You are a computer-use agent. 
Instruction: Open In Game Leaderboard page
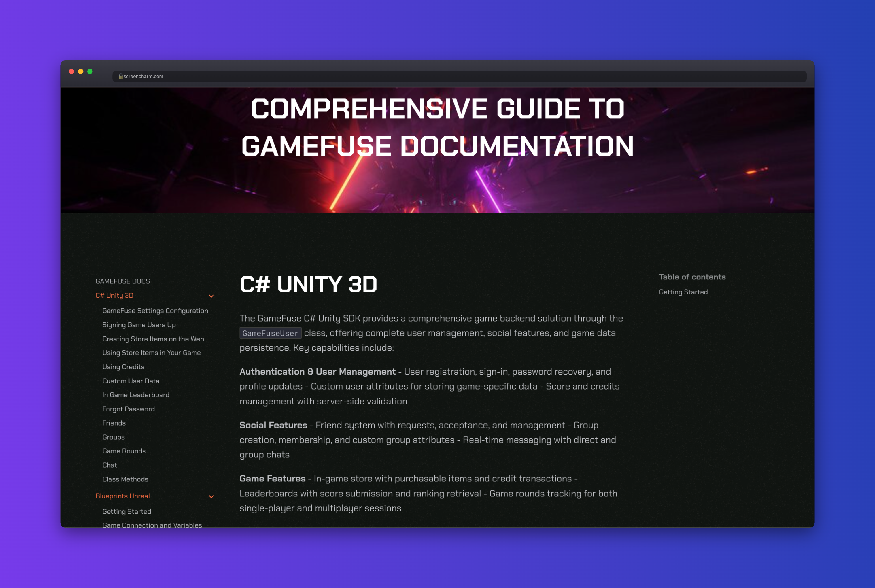[x=136, y=395]
